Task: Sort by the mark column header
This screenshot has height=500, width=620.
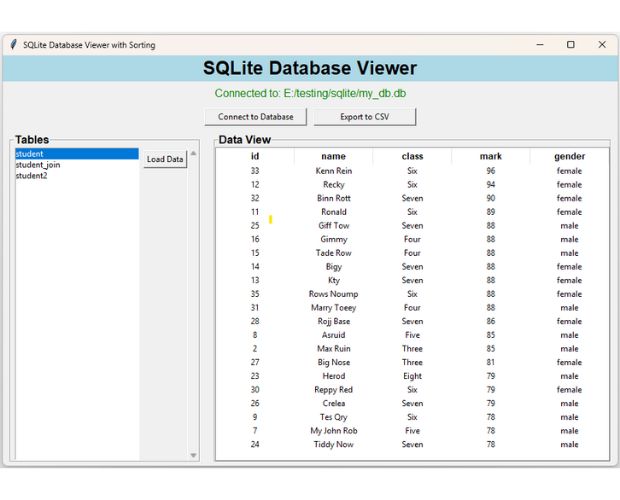Action: tap(491, 156)
